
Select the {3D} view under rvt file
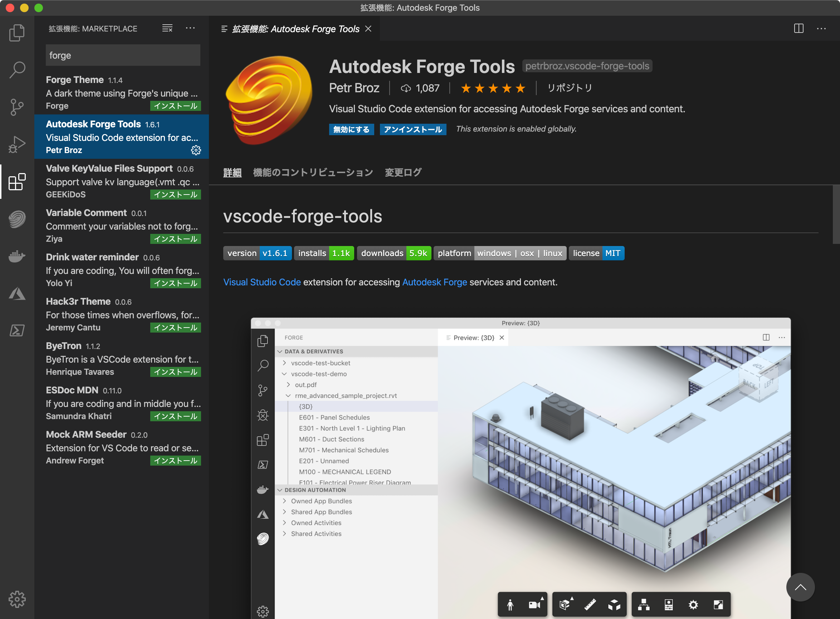click(x=306, y=406)
